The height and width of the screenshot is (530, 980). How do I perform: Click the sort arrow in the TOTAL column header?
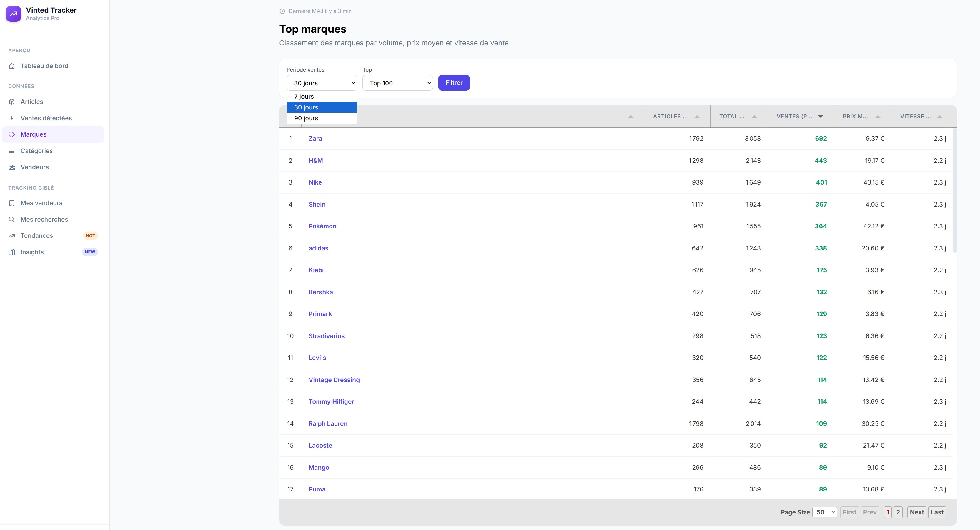(754, 117)
